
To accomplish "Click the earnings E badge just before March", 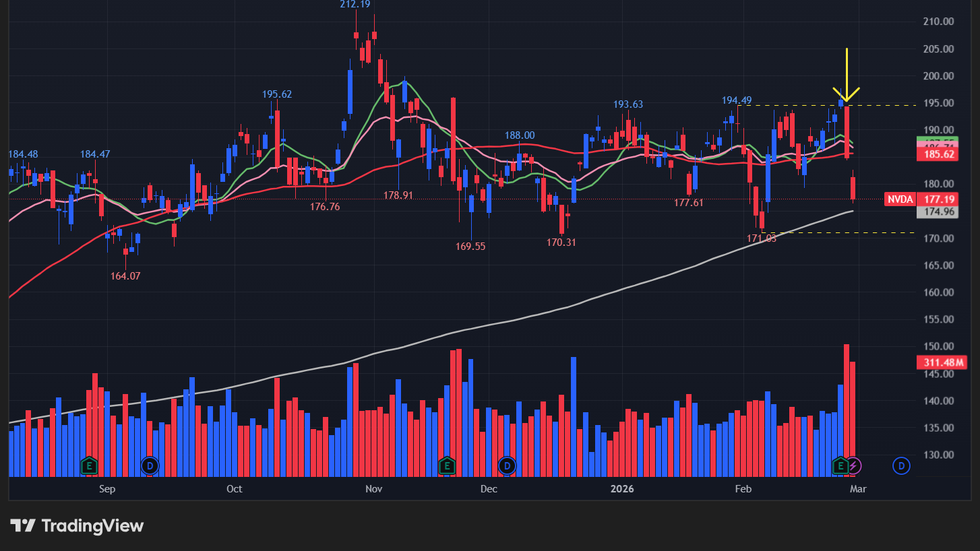I will [840, 465].
